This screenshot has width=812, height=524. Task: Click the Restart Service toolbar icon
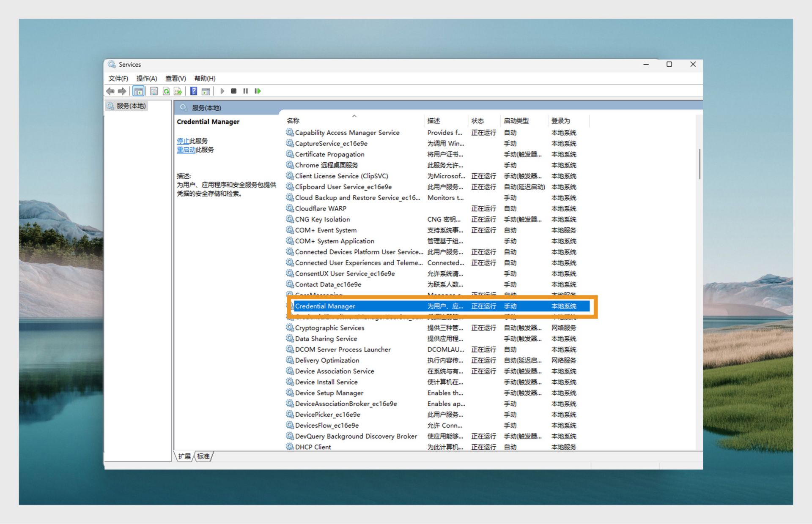click(258, 91)
